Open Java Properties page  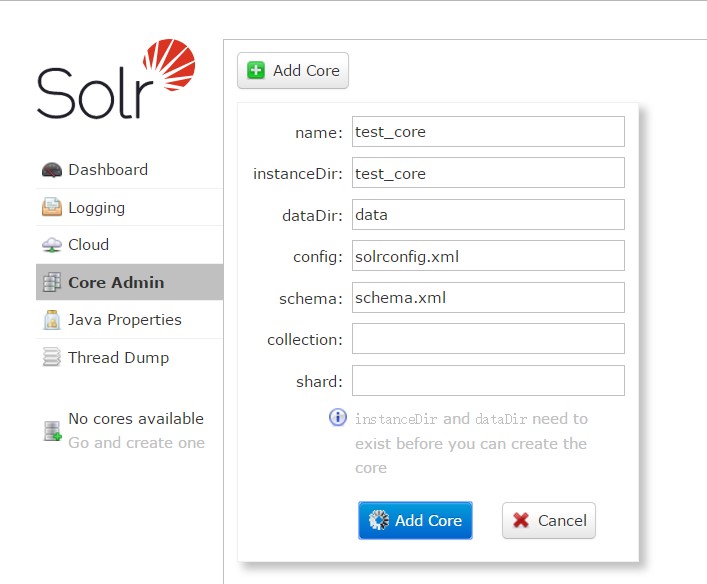pos(129,320)
